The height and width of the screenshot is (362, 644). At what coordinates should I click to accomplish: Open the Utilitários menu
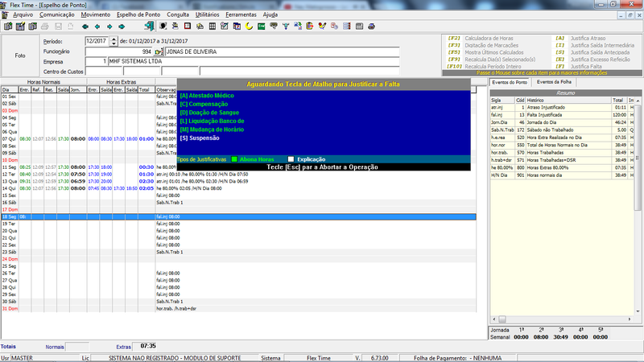(207, 14)
